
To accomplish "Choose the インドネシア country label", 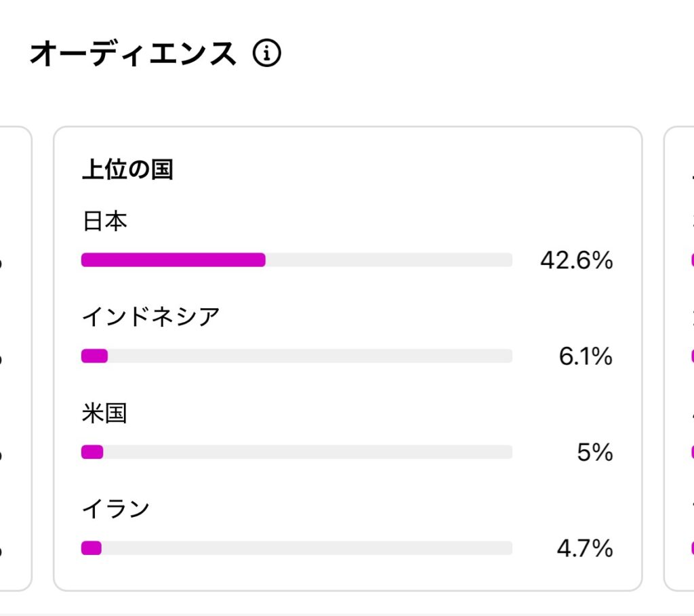I will pos(150,317).
